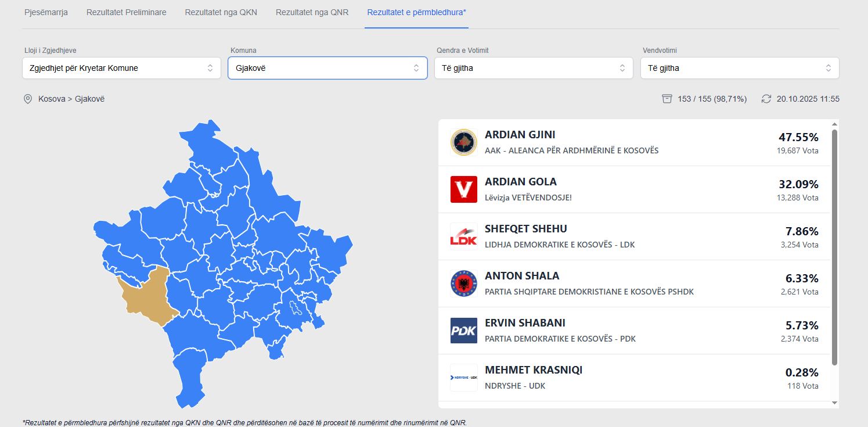This screenshot has width=868, height=427.
Task: Select the Vetëvendosje V logo
Action: pos(463,189)
